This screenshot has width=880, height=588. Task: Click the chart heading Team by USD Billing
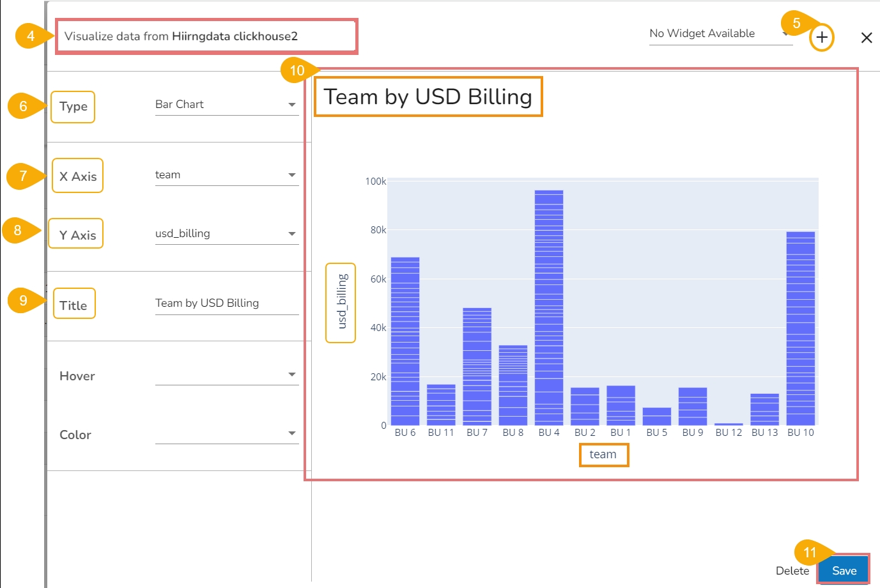pos(428,97)
